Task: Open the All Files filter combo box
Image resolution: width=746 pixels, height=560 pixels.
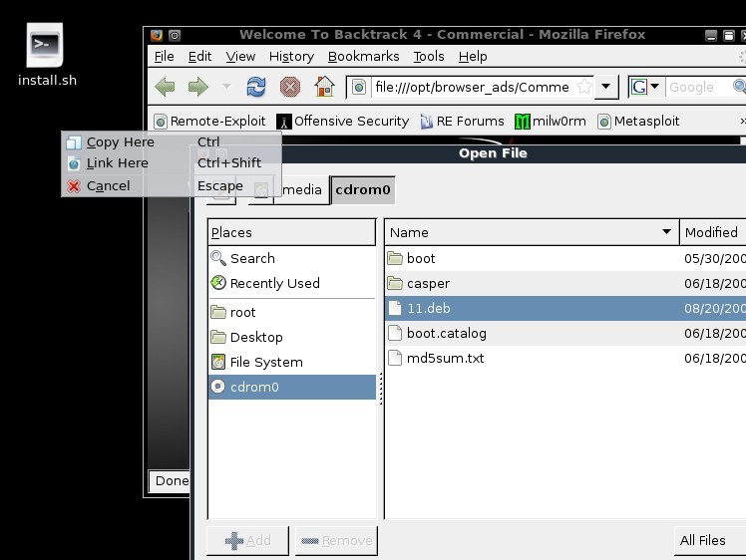Action: 710,540
